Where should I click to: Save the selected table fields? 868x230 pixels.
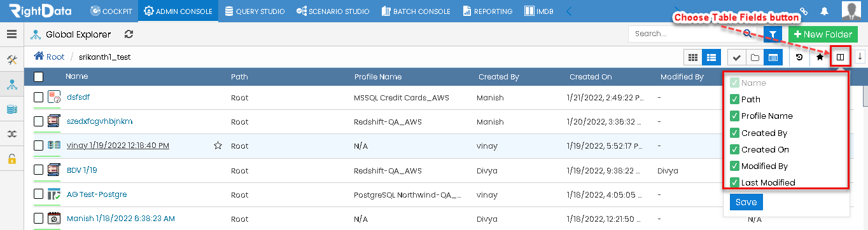[x=746, y=202]
